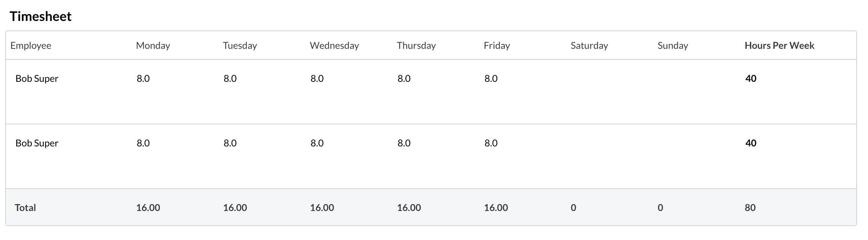Click the grand total of 80 hours
The image size is (868, 240).
click(750, 208)
